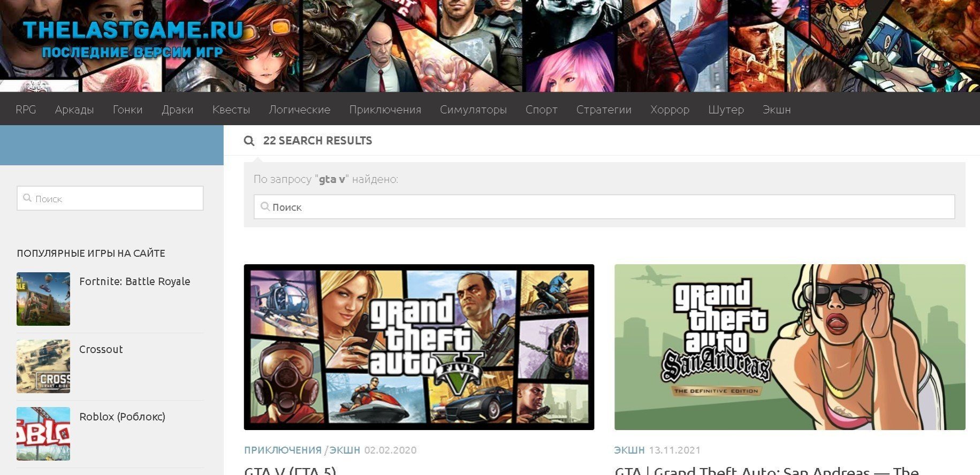Go to the Шутер category
The image size is (980, 475).
pyautogui.click(x=726, y=110)
